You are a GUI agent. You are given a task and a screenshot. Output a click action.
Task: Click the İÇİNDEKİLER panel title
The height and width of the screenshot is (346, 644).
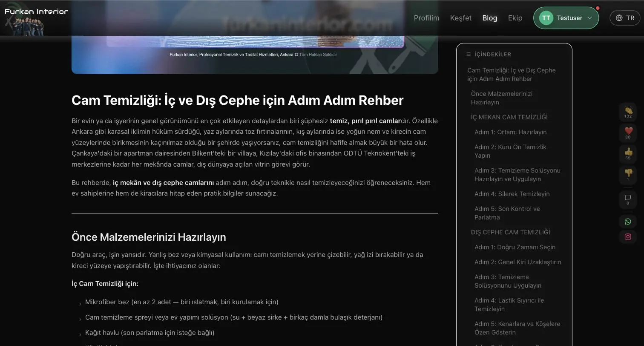pyautogui.click(x=492, y=55)
